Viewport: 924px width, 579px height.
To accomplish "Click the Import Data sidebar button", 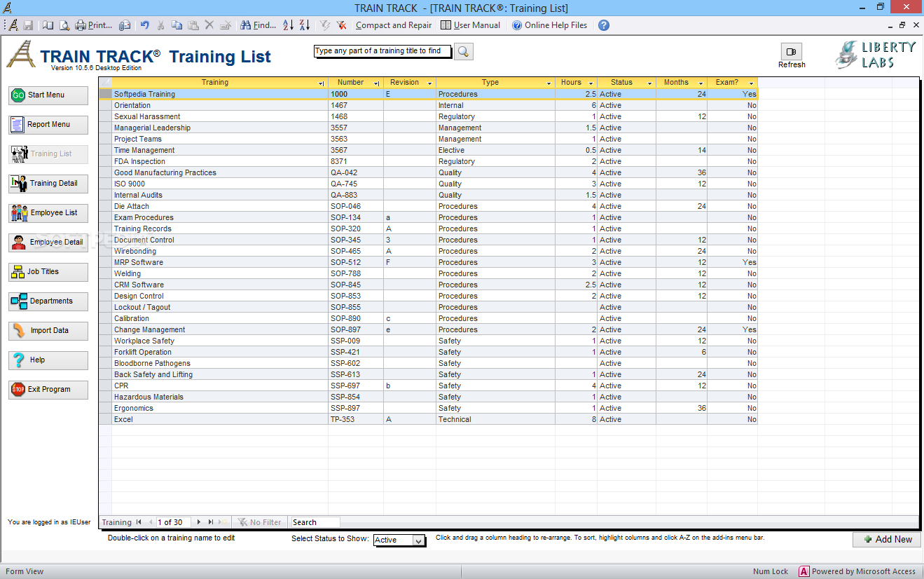I will [x=48, y=331].
